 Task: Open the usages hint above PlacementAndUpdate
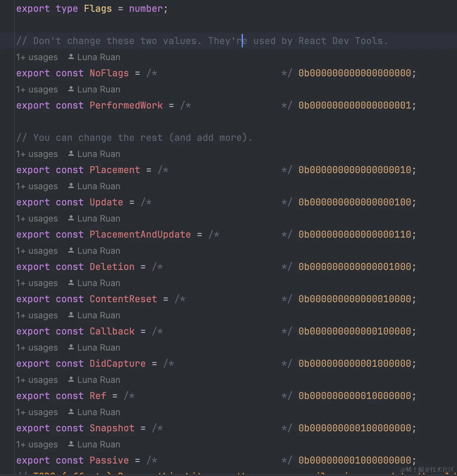(37, 219)
